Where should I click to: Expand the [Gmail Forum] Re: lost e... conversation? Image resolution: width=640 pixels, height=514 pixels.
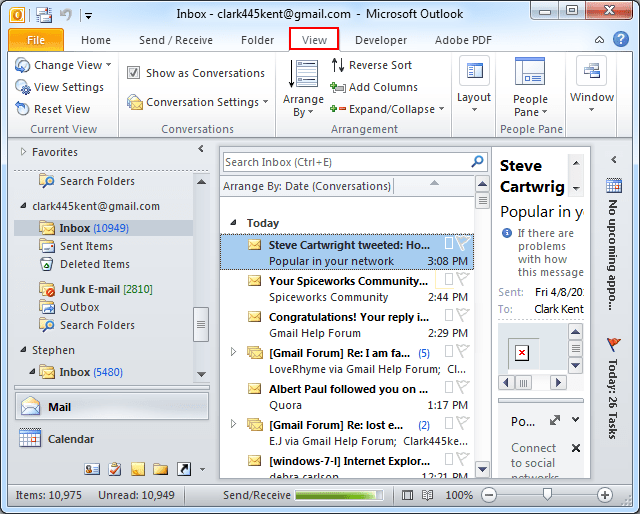[x=233, y=423]
